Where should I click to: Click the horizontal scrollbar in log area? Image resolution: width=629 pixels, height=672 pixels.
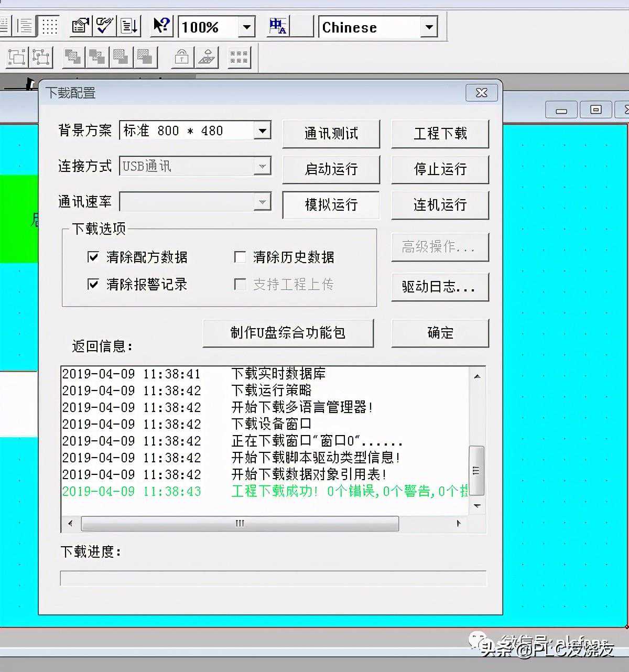240,523
